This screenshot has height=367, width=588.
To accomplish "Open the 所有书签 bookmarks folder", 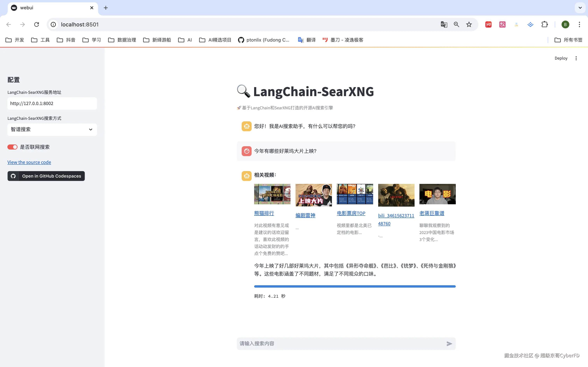I will pyautogui.click(x=568, y=40).
